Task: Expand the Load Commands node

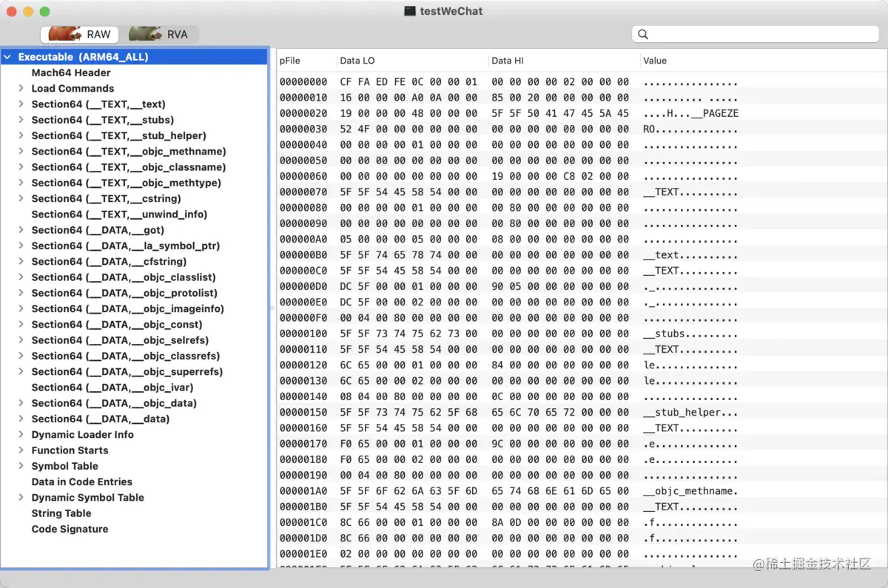Action: pyautogui.click(x=21, y=89)
